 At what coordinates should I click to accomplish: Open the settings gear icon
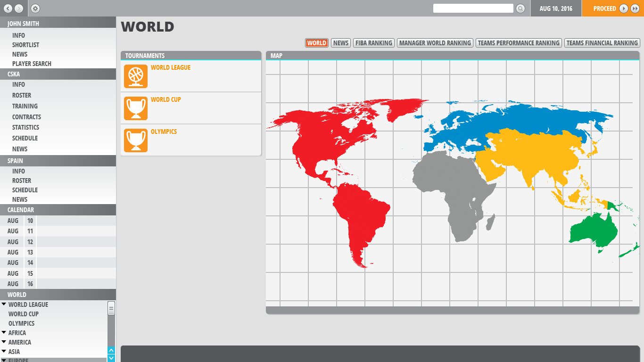(34, 8)
